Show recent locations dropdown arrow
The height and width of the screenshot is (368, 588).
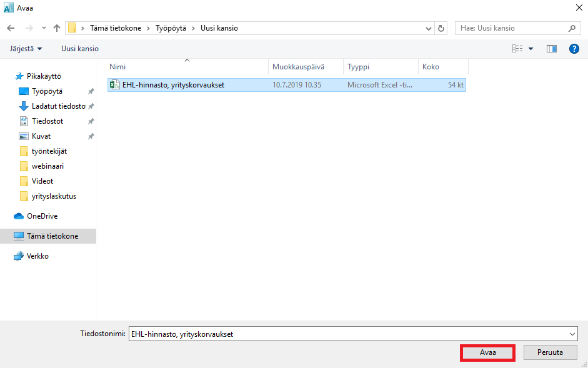(x=44, y=28)
